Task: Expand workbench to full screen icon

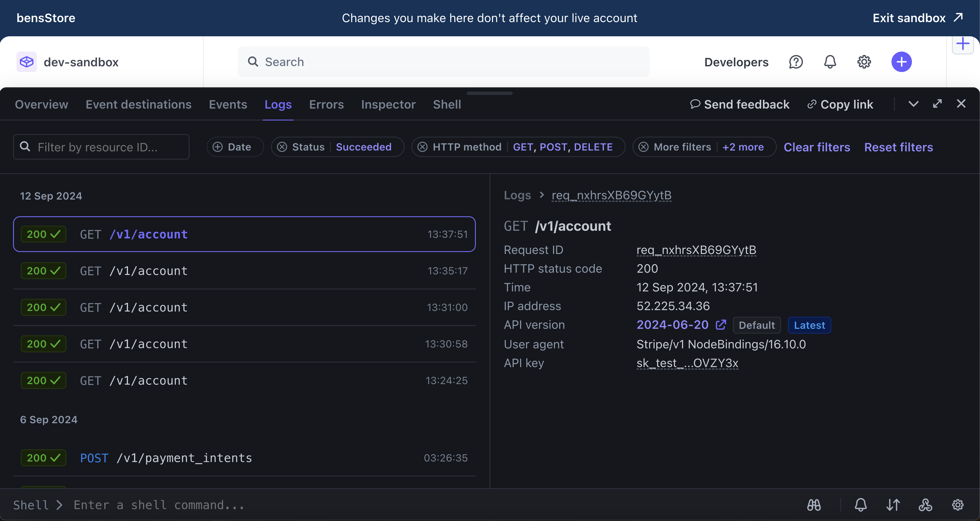Action: click(937, 104)
